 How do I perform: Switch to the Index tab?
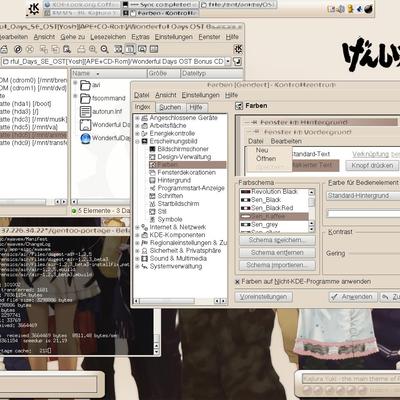click(x=143, y=107)
